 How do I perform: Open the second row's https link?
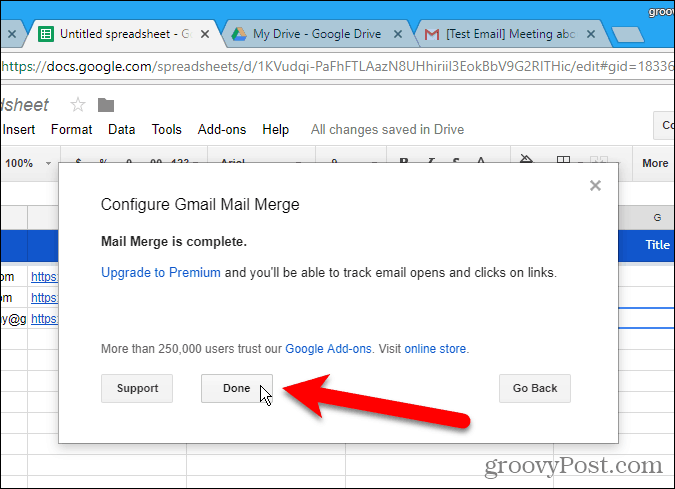pos(44,298)
